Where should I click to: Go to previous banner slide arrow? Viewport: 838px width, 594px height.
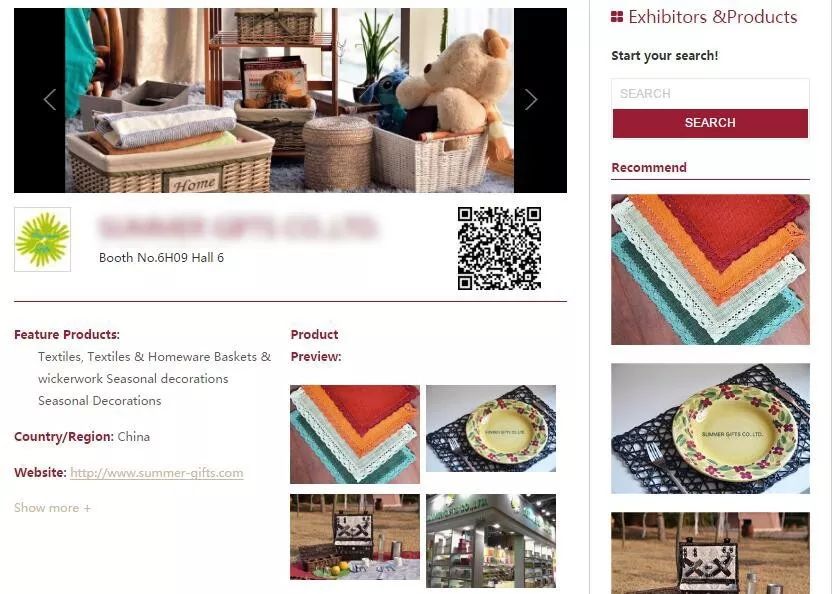click(x=50, y=99)
